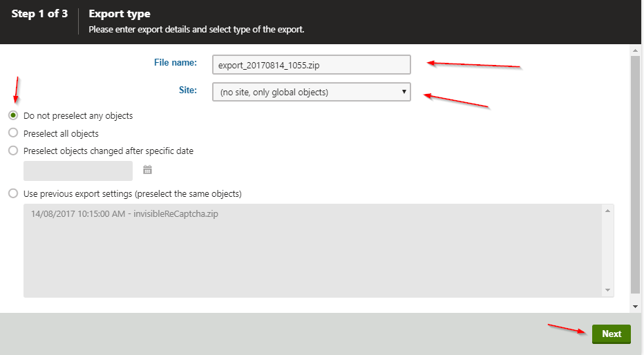Open the calendar date picker icon

147,170
